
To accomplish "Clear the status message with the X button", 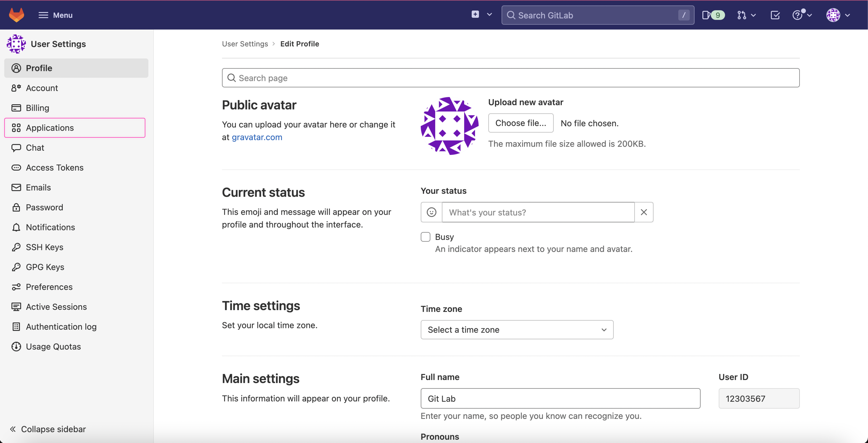I will point(644,212).
